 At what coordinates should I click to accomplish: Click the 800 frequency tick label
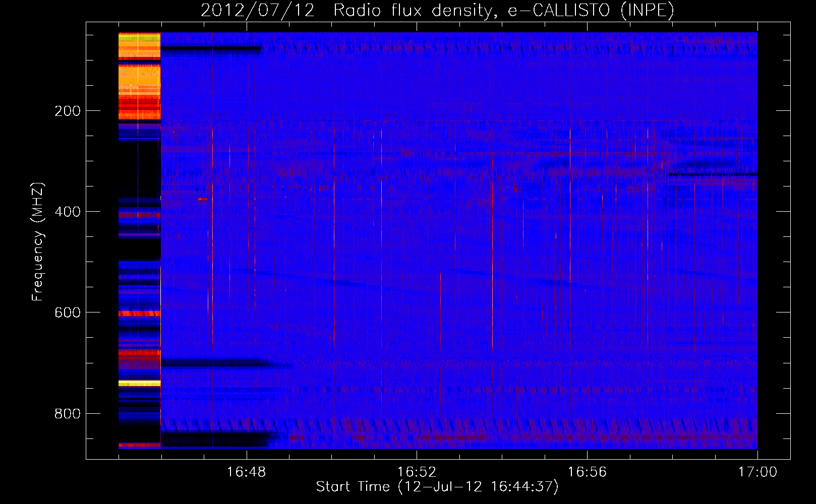pyautogui.click(x=68, y=413)
